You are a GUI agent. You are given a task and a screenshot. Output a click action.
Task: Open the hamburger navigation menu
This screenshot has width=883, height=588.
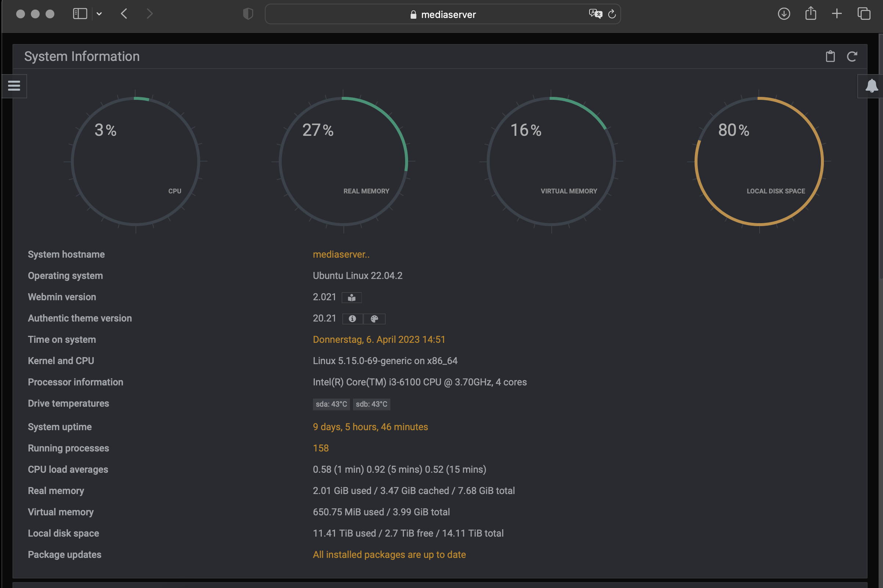point(14,86)
